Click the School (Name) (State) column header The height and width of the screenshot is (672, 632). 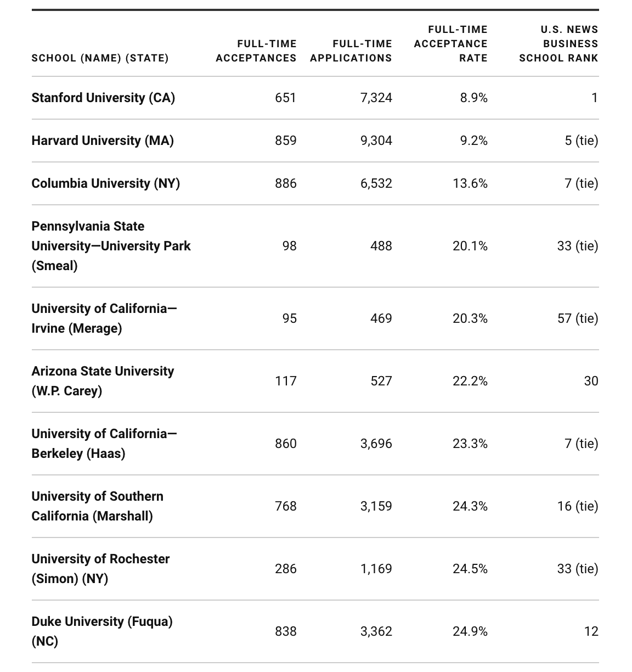click(100, 58)
